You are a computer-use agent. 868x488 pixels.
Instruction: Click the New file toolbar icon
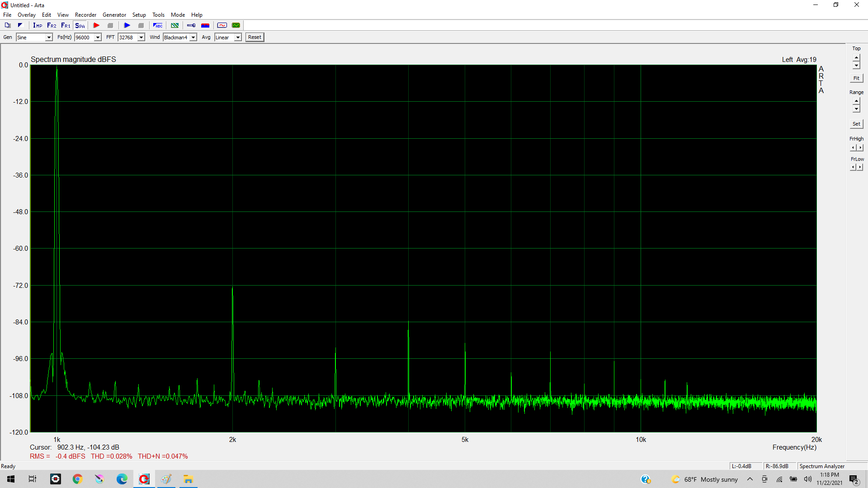pyautogui.click(x=8, y=25)
